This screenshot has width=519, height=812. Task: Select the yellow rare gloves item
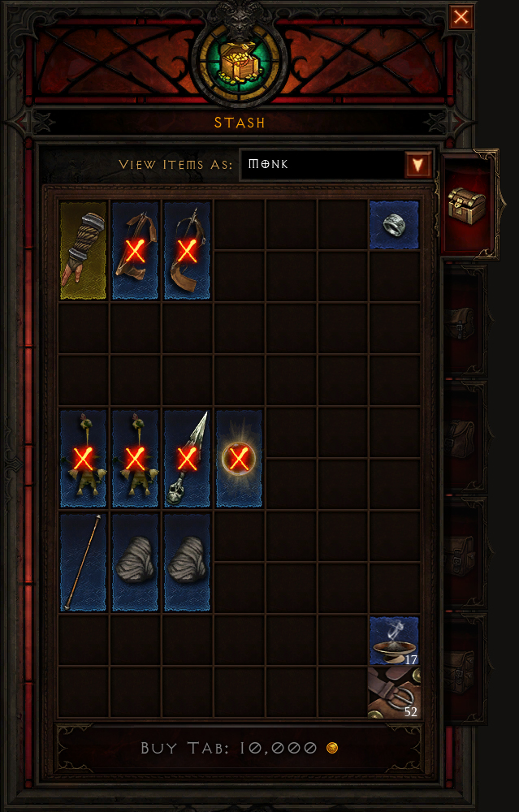point(83,251)
